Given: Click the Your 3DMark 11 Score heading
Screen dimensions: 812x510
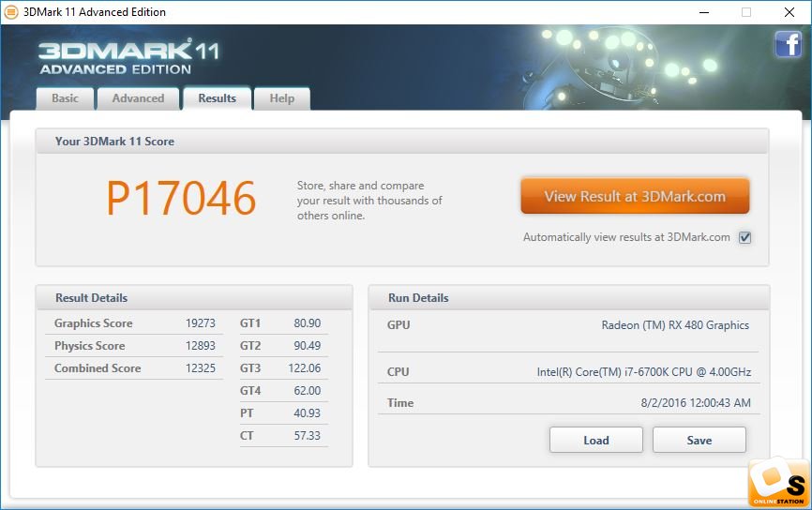Looking at the screenshot, I should pyautogui.click(x=114, y=142).
